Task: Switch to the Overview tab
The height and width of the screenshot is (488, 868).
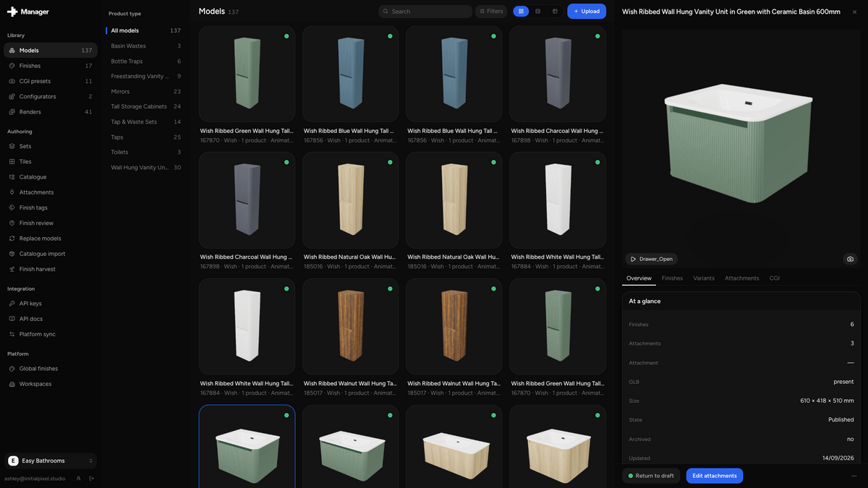Action: (x=639, y=278)
